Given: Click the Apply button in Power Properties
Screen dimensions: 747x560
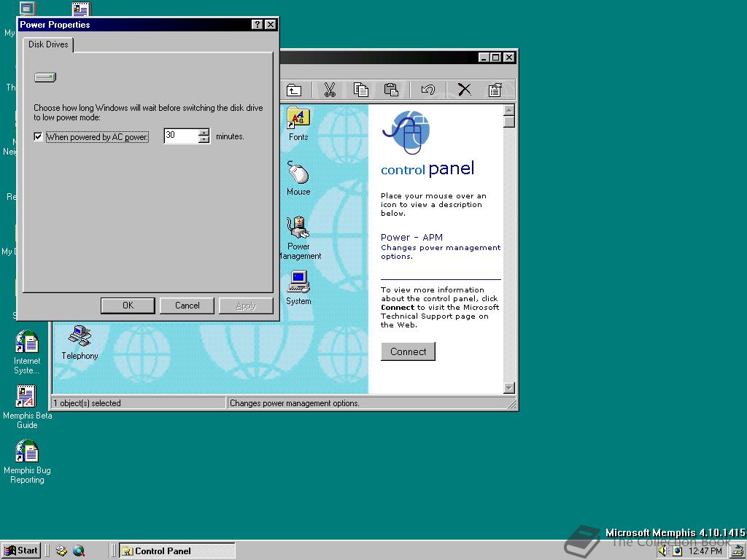Looking at the screenshot, I should point(246,306).
